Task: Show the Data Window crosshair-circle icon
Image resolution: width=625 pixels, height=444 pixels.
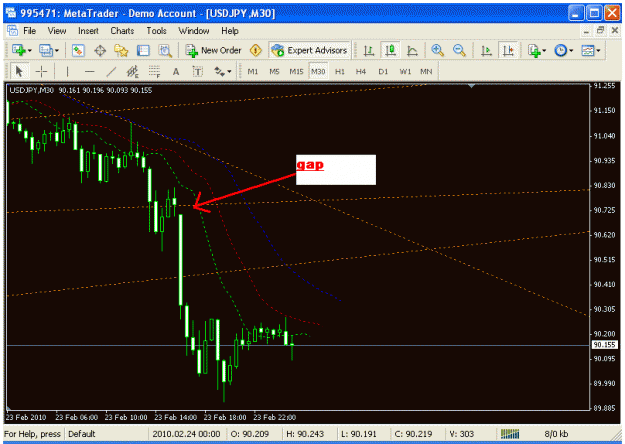Action: click(x=100, y=50)
